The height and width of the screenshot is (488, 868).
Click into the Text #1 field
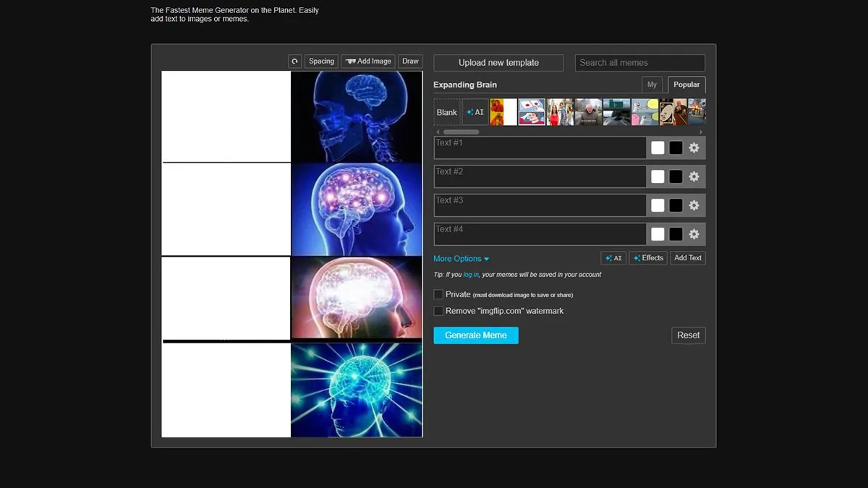(540, 147)
